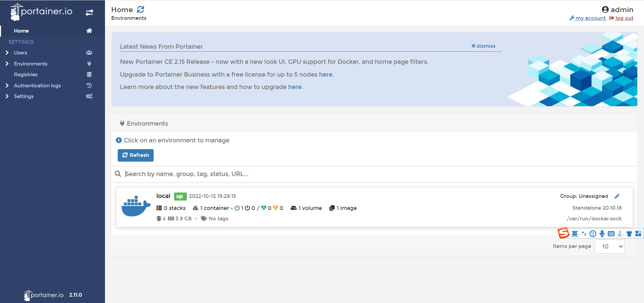Open the my account link

coord(588,18)
